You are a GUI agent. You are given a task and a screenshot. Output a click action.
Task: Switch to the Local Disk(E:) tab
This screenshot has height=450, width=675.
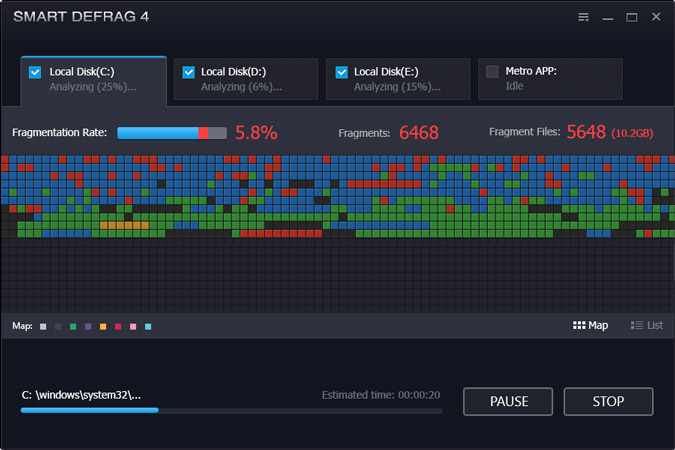pos(398,79)
